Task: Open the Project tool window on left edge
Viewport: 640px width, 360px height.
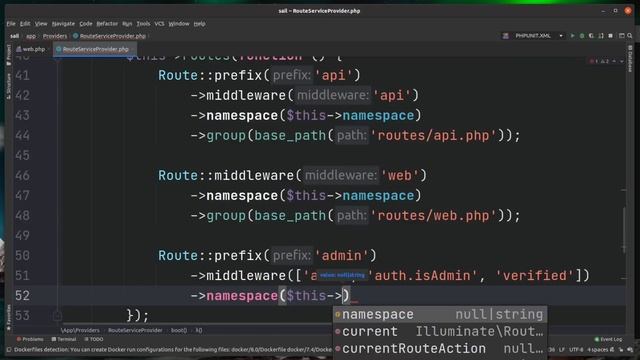Action: (x=9, y=55)
